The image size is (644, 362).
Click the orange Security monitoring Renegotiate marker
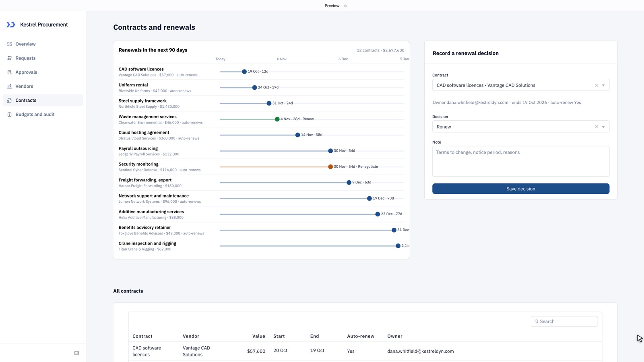click(330, 167)
